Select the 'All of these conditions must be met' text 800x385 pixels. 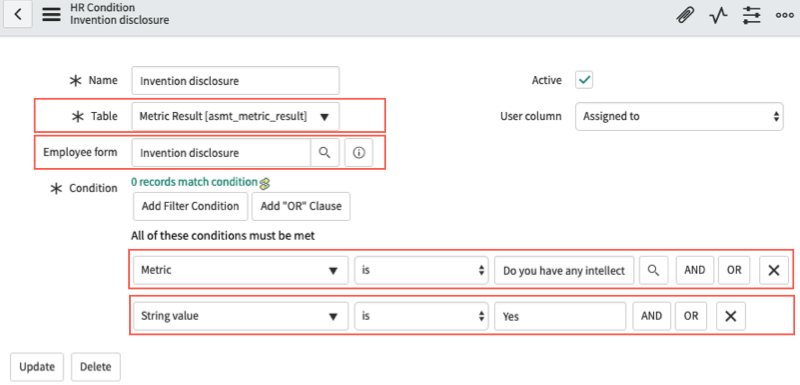[x=223, y=236]
